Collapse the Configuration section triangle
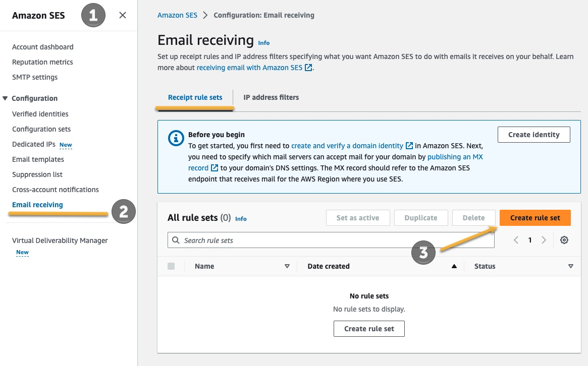 [5, 98]
